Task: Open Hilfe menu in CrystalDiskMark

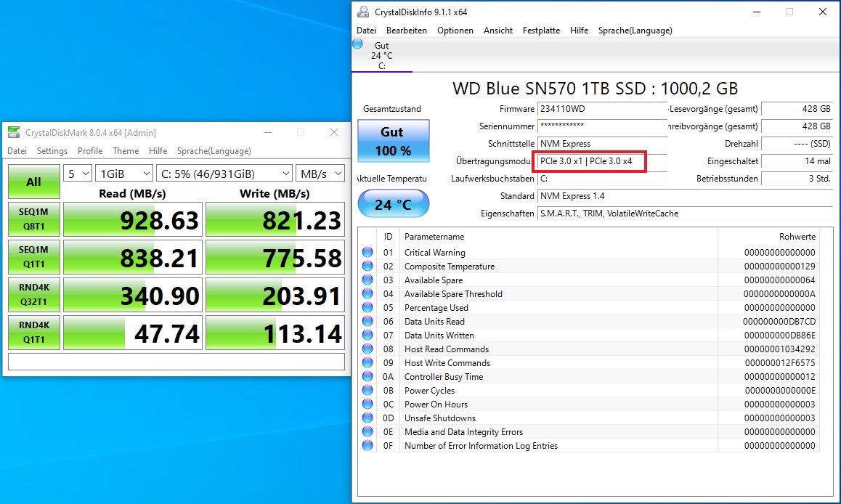Action: (x=158, y=150)
